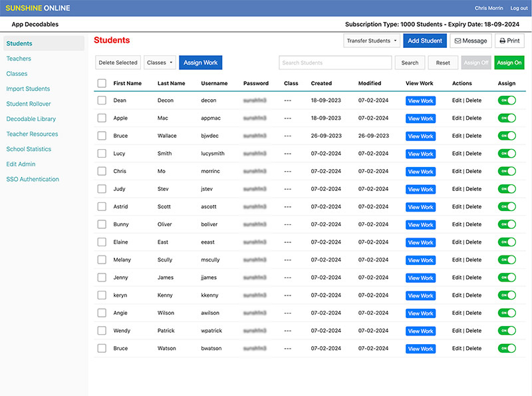Turn off the Assign toggle for Bruce Watson

point(507,348)
